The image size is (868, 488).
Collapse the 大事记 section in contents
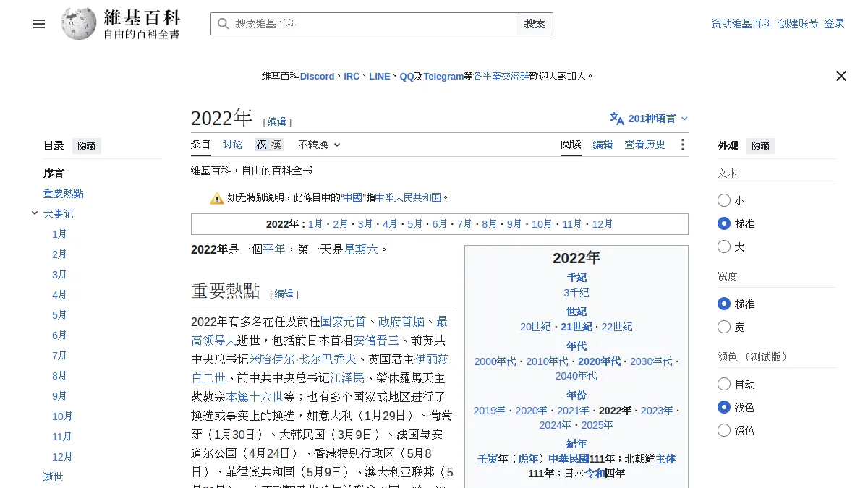[x=35, y=213]
